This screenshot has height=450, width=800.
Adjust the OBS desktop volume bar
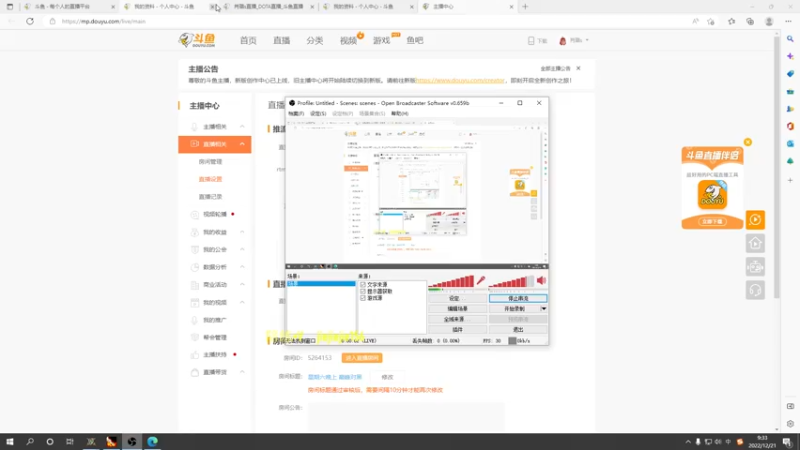pyautogui.click(x=511, y=282)
